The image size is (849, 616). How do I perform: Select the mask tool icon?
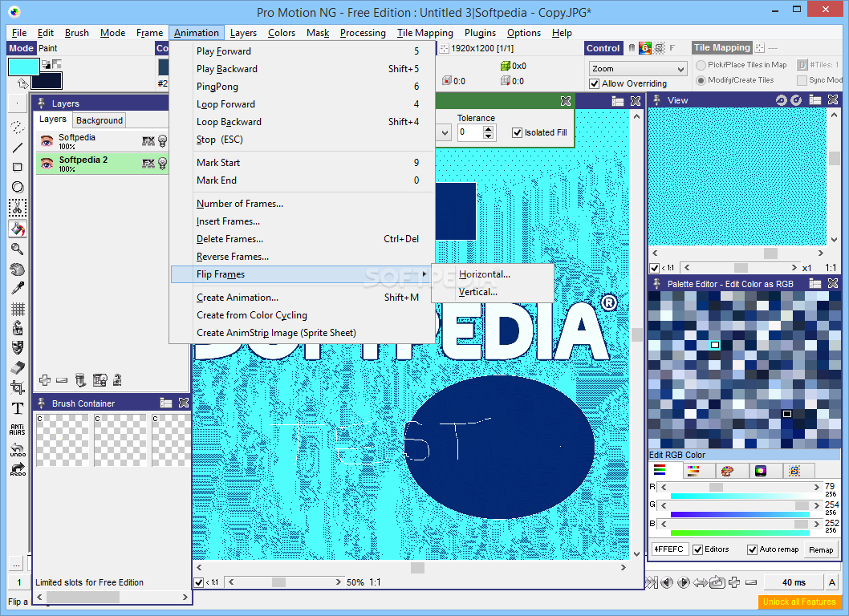point(18,347)
